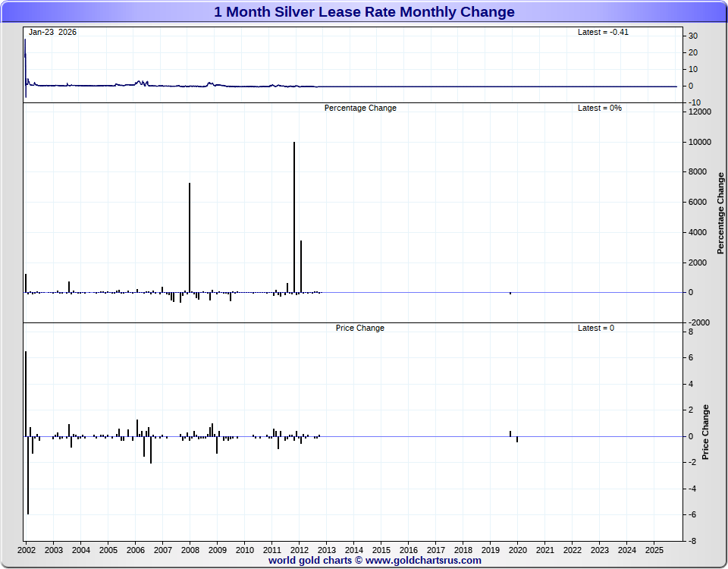Select the 'Latest = 0' price readout

pos(596,329)
